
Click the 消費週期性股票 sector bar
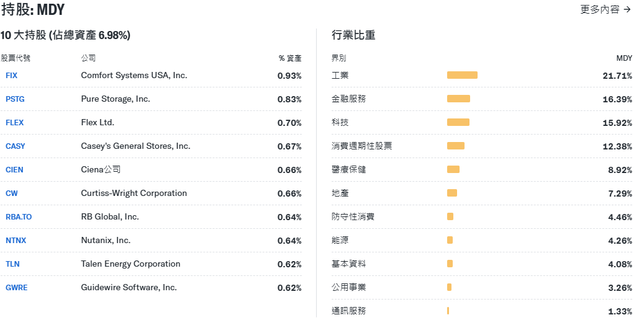coord(455,146)
